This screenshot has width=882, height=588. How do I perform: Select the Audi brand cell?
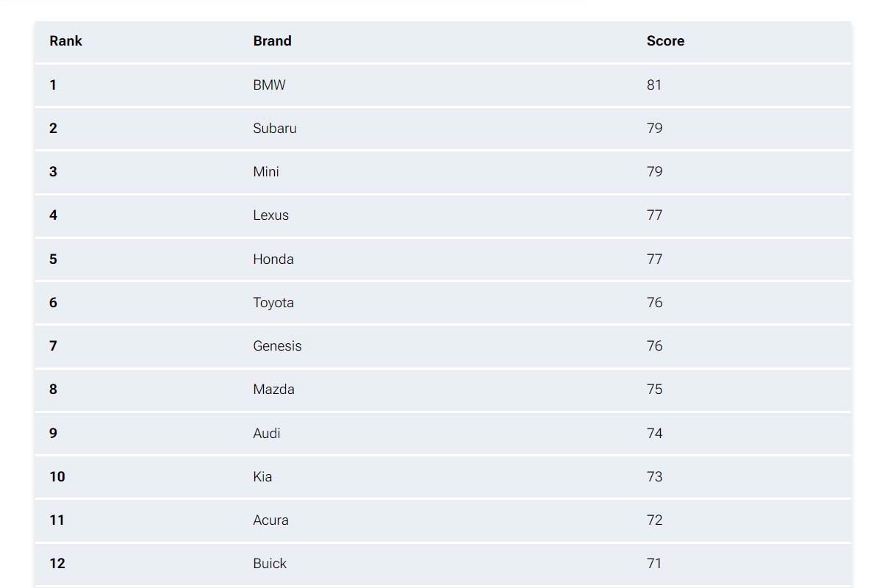tap(267, 434)
